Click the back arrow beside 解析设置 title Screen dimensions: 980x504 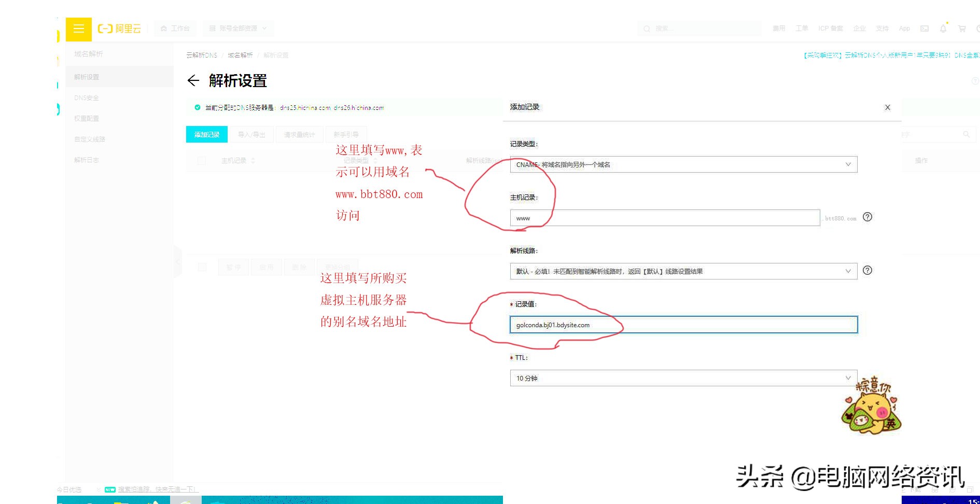[193, 81]
